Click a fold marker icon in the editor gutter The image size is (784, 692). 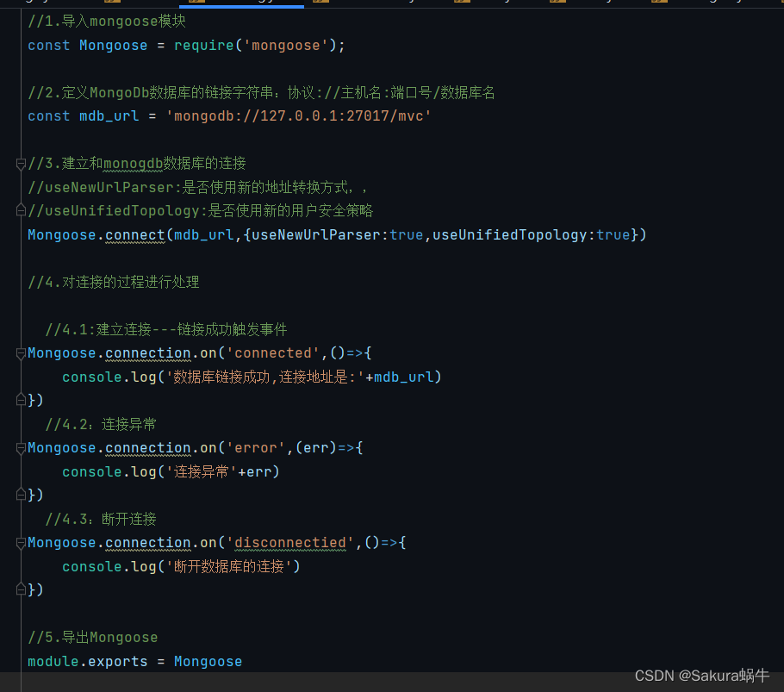tap(19, 352)
